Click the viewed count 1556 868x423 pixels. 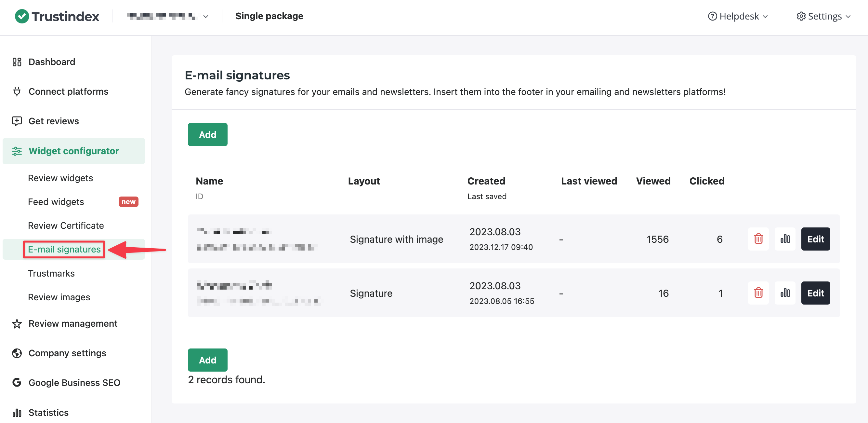(657, 239)
